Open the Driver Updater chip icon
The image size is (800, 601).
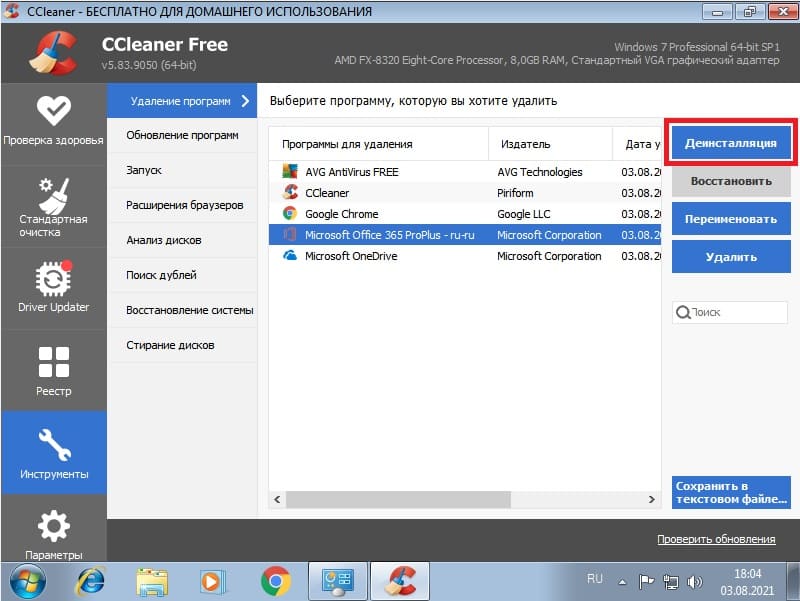54,278
